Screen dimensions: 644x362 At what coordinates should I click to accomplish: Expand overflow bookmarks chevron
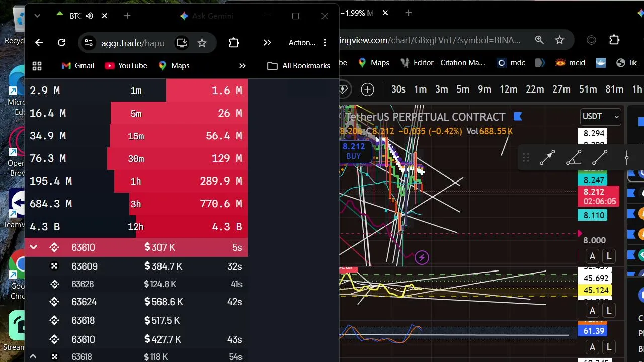tap(242, 66)
